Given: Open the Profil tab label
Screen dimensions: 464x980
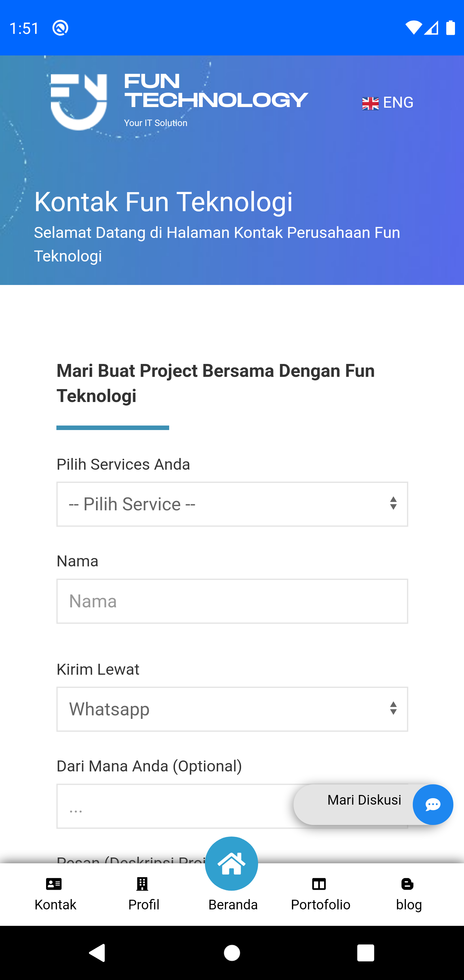Looking at the screenshot, I should (144, 904).
